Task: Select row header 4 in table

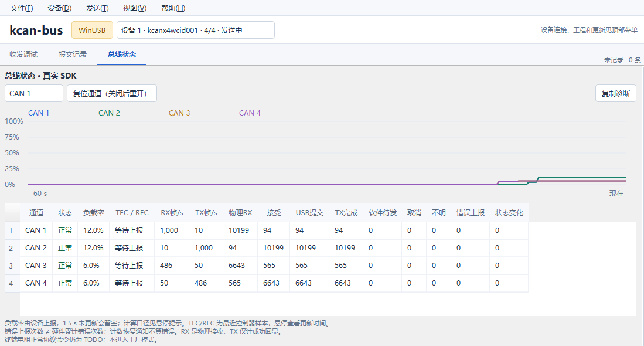Action: pyautogui.click(x=12, y=283)
